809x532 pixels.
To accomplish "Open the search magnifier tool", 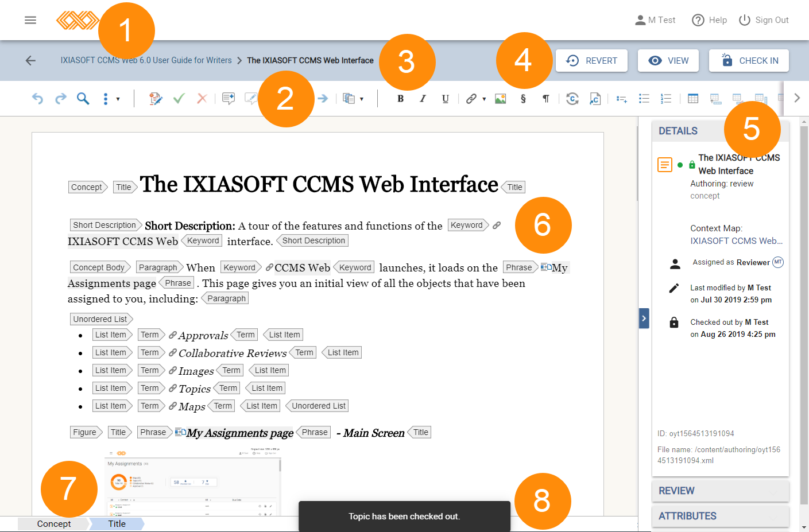I will (83, 99).
